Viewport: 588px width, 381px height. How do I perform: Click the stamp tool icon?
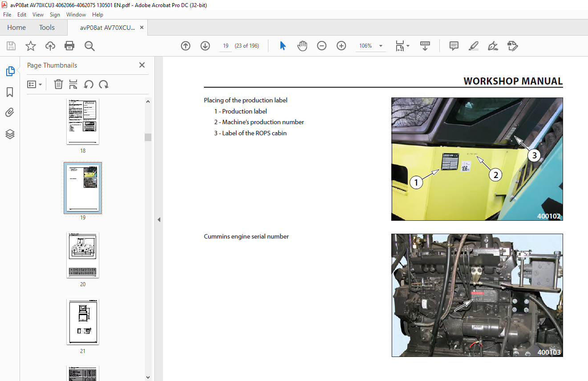512,46
